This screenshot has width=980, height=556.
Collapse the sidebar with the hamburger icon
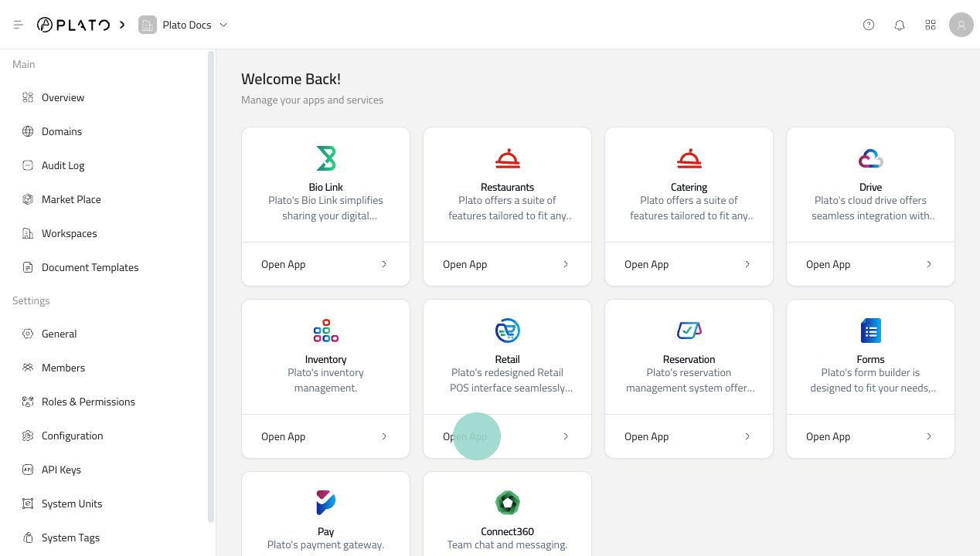19,25
